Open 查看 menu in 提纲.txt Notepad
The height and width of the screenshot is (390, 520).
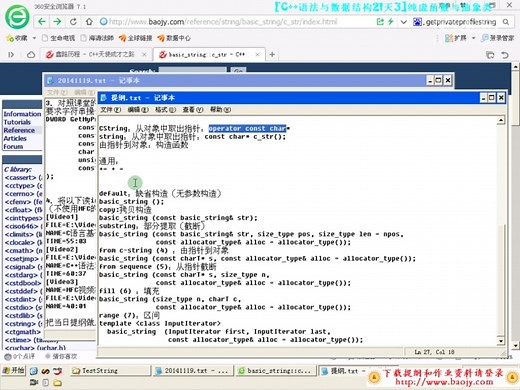[x=193, y=110]
